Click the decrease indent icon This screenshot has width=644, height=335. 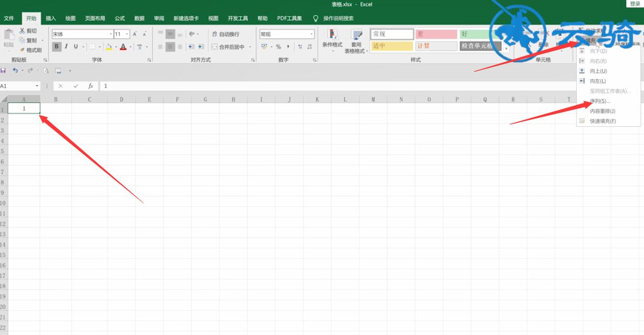192,47
